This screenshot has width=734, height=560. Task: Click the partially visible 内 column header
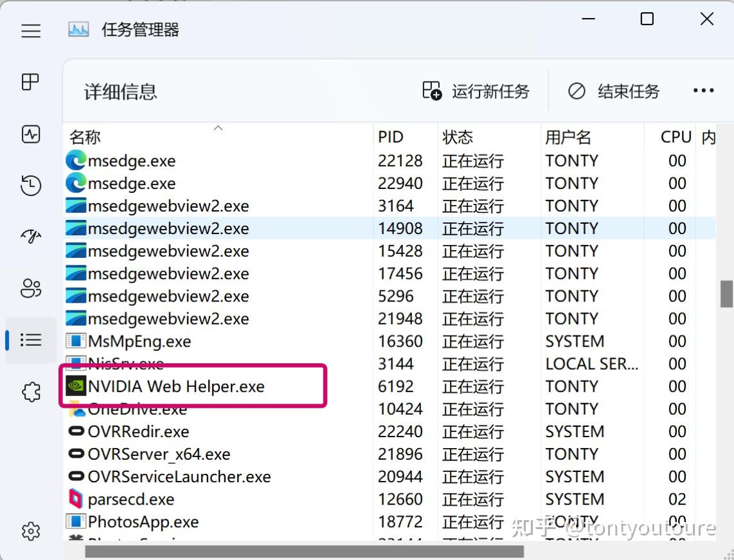coord(708,137)
